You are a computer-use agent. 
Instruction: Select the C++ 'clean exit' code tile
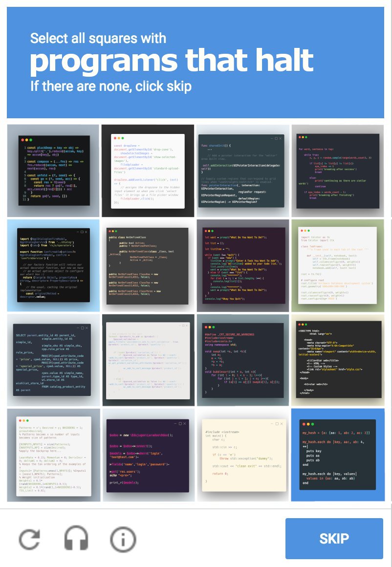[x=242, y=455]
